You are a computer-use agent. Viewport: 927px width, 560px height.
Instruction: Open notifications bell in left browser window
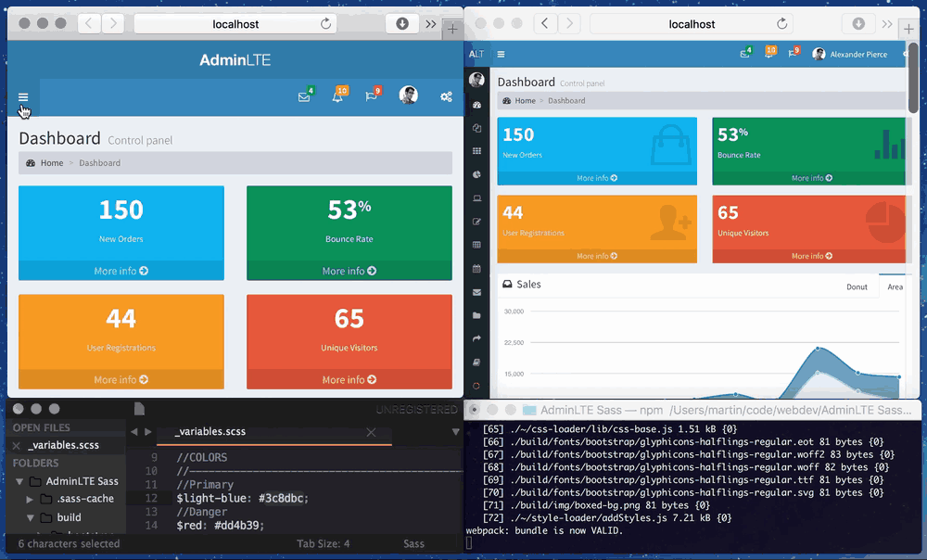337,95
